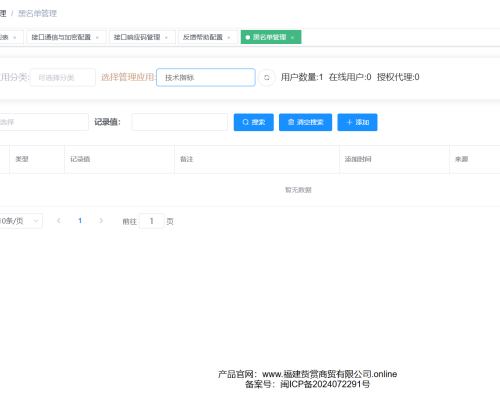Go to the next page arrow
The width and height of the screenshot is (500, 400).
click(x=101, y=221)
